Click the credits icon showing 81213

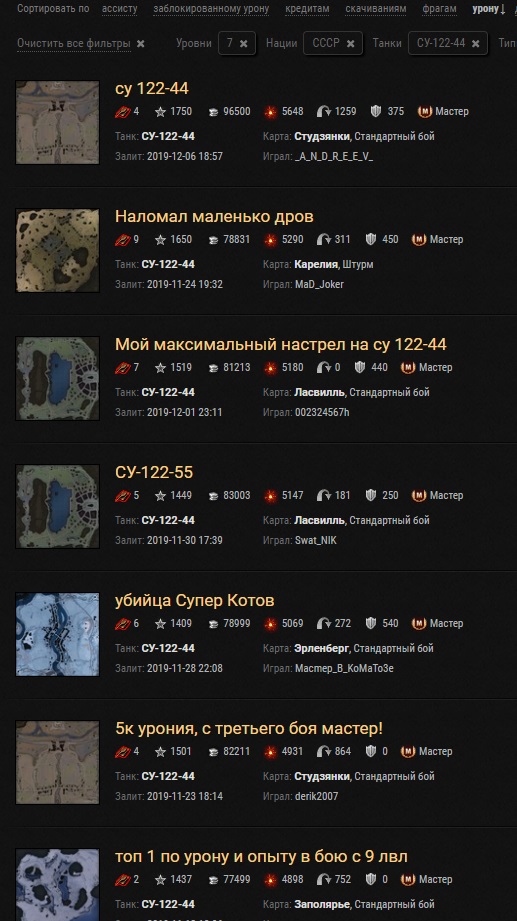213,368
